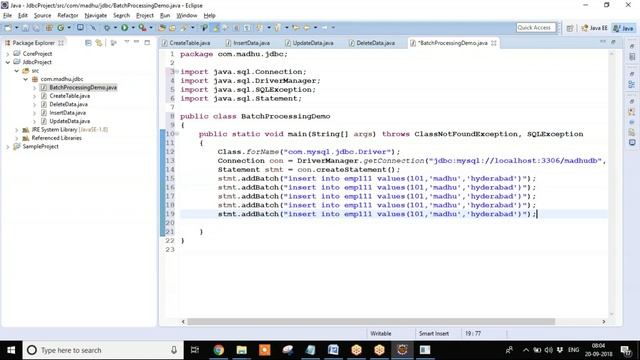Click the Windows Start button
Screen dimensions: 640x360
tap(11, 350)
